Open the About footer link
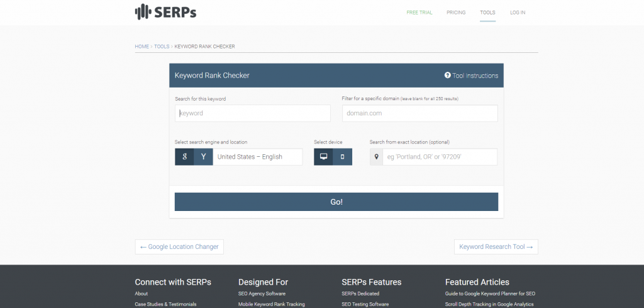This screenshot has width=644, height=308. 142,294
